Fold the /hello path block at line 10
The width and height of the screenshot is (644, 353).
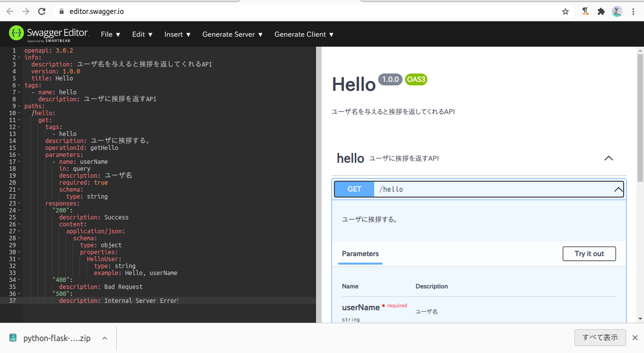[x=20, y=113]
